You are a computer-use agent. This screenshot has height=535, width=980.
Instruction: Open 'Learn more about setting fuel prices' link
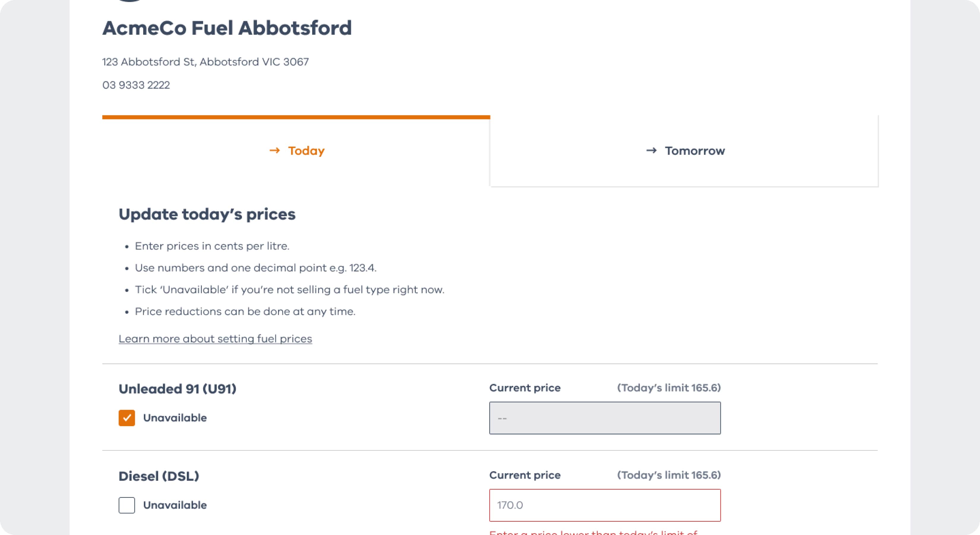(215, 339)
